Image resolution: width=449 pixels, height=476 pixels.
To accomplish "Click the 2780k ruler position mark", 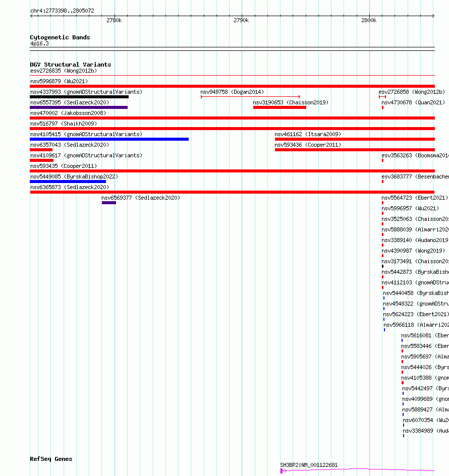I will point(114,20).
